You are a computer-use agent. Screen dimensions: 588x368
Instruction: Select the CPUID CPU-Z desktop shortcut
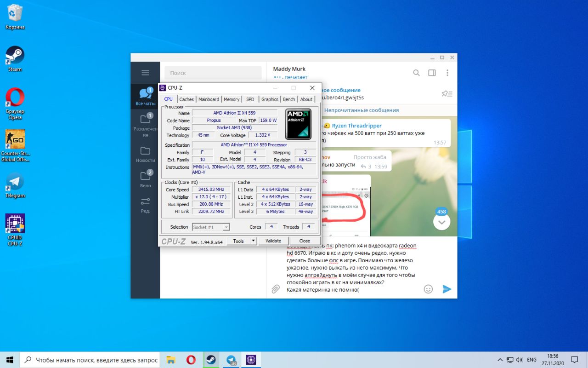coord(15,230)
